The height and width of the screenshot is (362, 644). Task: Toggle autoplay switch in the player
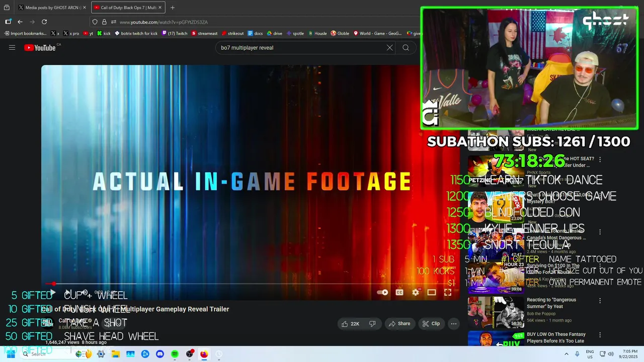click(x=382, y=293)
